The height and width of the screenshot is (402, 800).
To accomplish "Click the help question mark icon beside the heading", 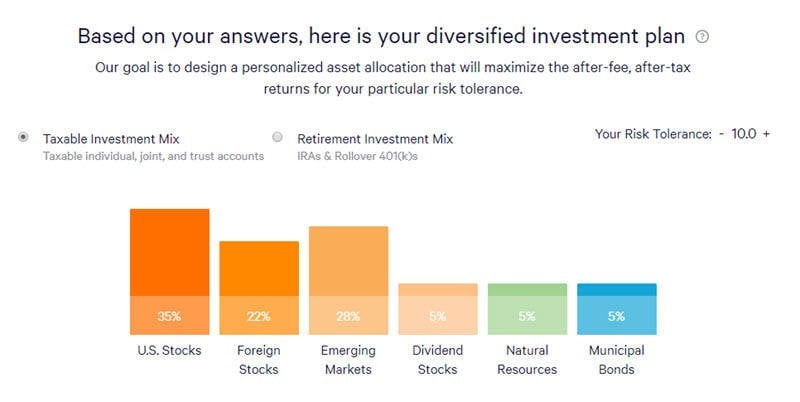I will click(x=702, y=37).
